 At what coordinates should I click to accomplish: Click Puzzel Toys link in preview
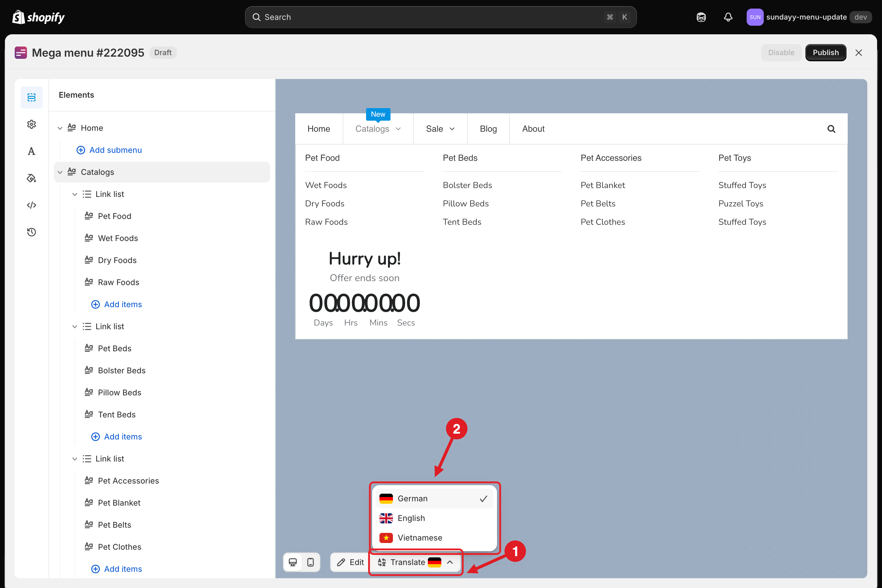tap(741, 204)
